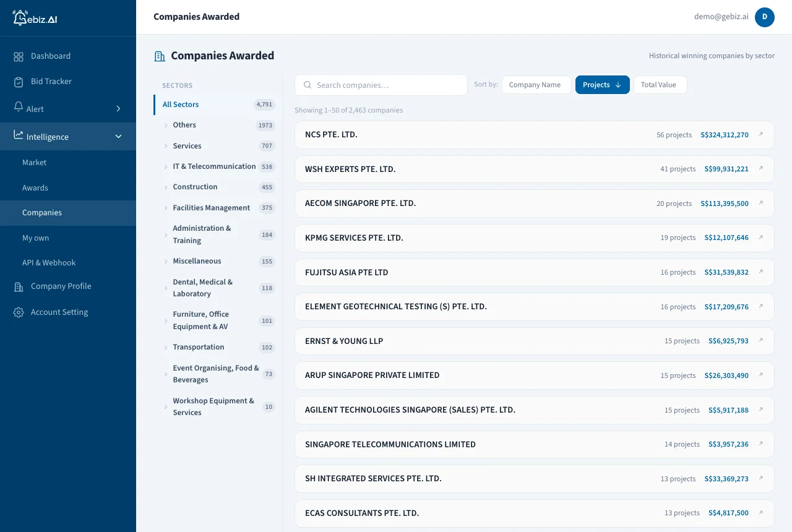Open SH INTEGRATED SERVICES external link arrow
This screenshot has height=532, width=792.
[x=761, y=478]
